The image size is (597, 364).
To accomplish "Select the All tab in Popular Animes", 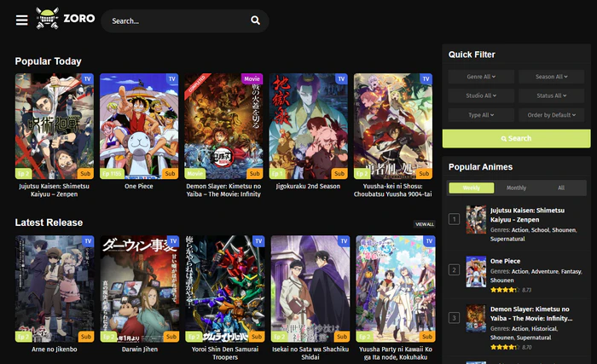I will point(560,188).
